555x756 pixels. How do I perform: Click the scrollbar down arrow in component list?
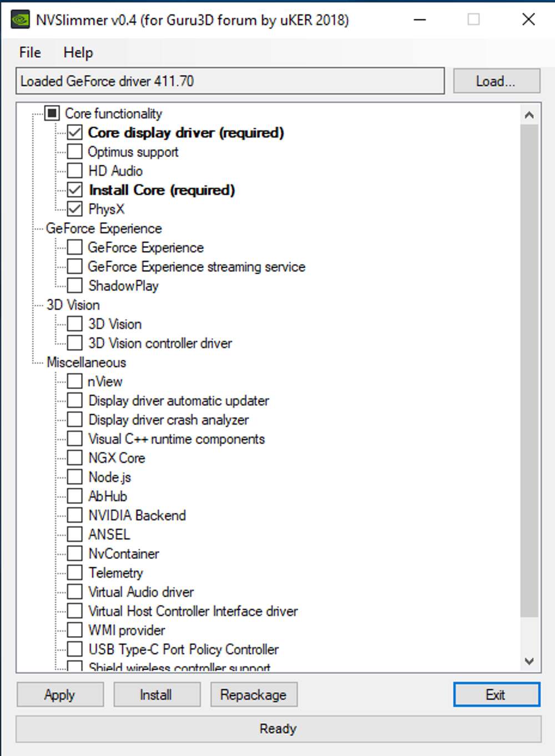click(529, 661)
